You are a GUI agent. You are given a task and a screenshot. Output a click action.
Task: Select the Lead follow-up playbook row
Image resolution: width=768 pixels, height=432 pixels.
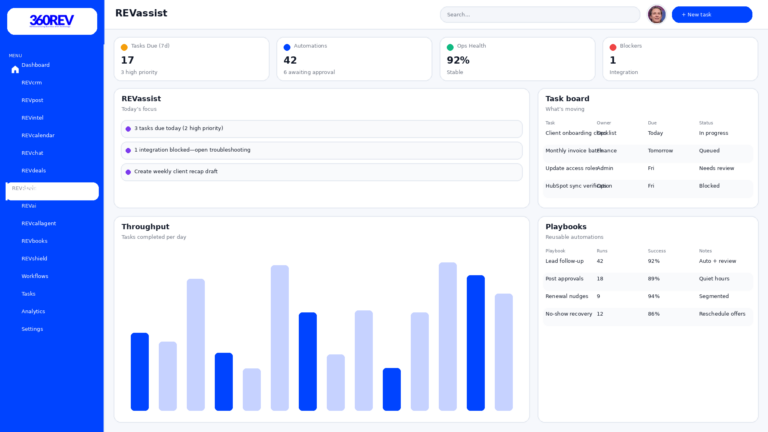[647, 261]
